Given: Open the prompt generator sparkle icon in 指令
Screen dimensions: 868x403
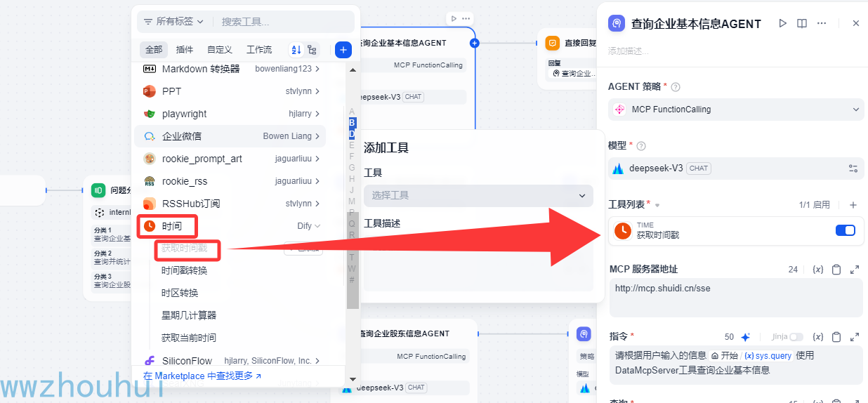Looking at the screenshot, I should coord(746,337).
